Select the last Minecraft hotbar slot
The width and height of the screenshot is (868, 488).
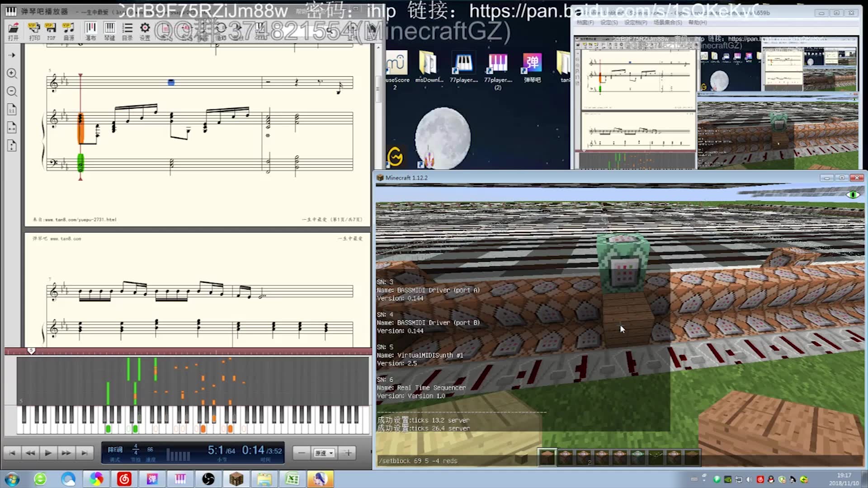coord(692,457)
